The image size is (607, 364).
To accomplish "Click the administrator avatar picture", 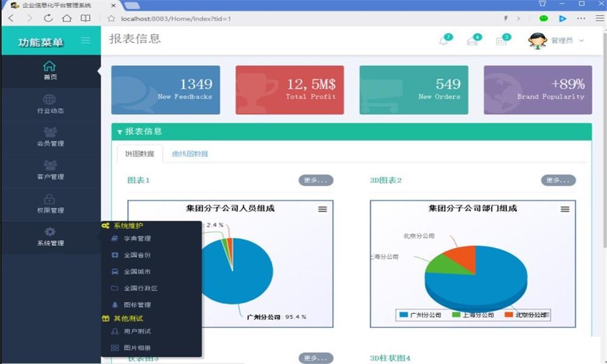I will click(x=537, y=41).
